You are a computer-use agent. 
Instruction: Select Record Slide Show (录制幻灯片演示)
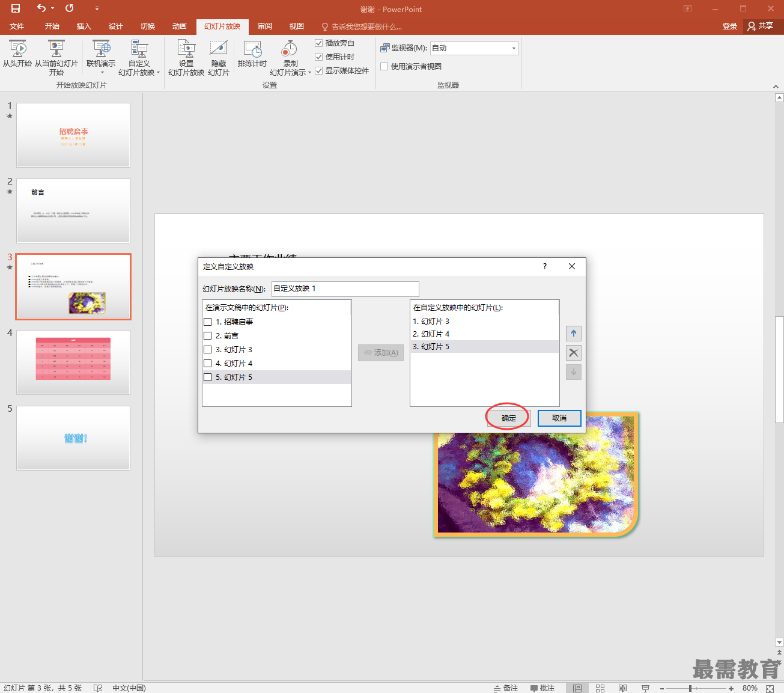tap(290, 58)
